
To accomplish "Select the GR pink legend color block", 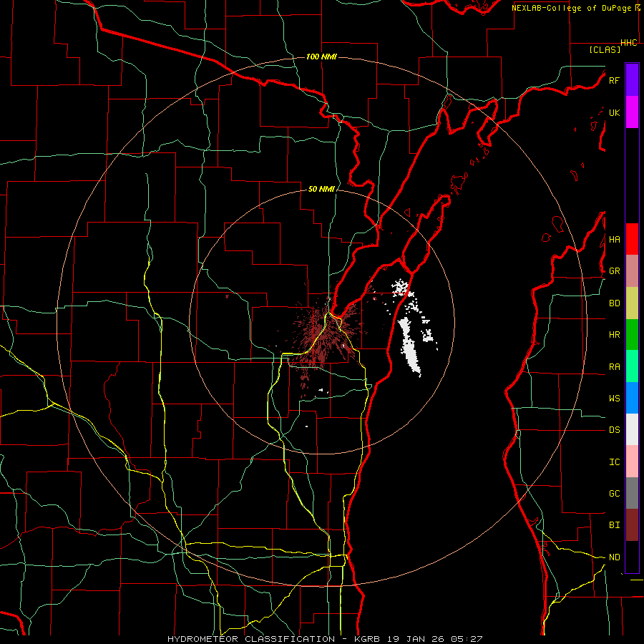I will click(632, 271).
